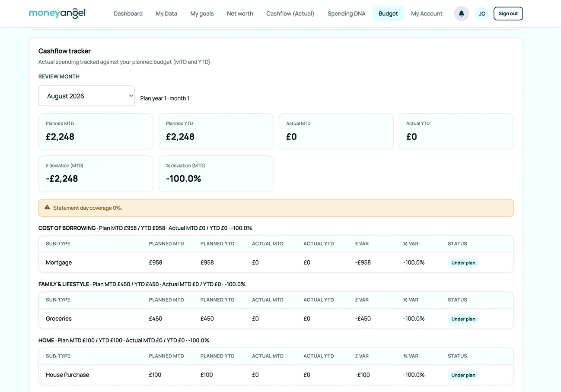Click the Under plan badge for Mortgage

pos(463,262)
